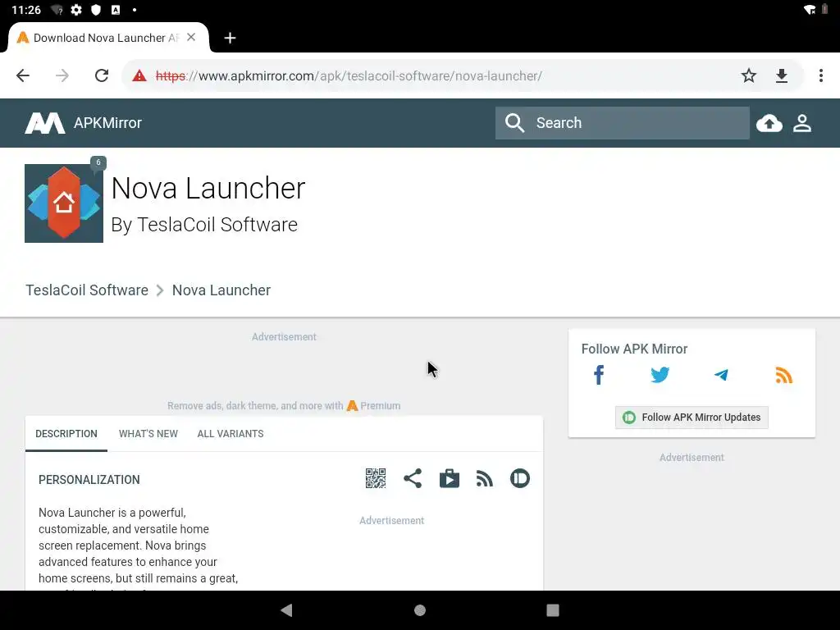This screenshot has width=840, height=630.
Task: Click the Follow APK Mirror Updates button
Action: point(692,418)
